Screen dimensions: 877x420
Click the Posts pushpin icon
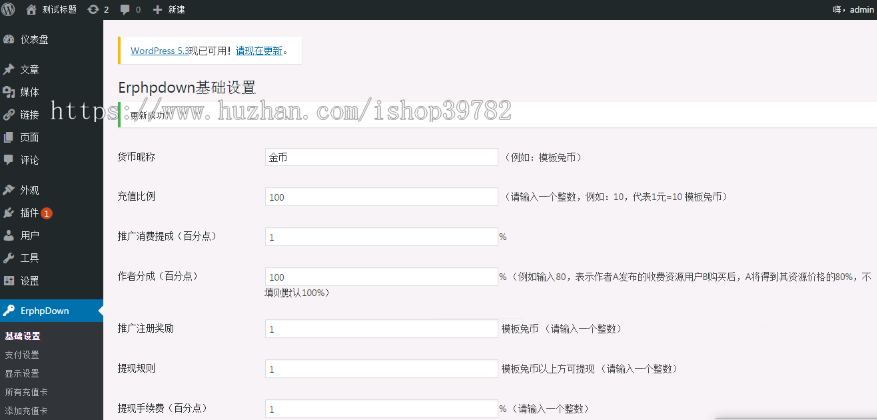pos(8,70)
